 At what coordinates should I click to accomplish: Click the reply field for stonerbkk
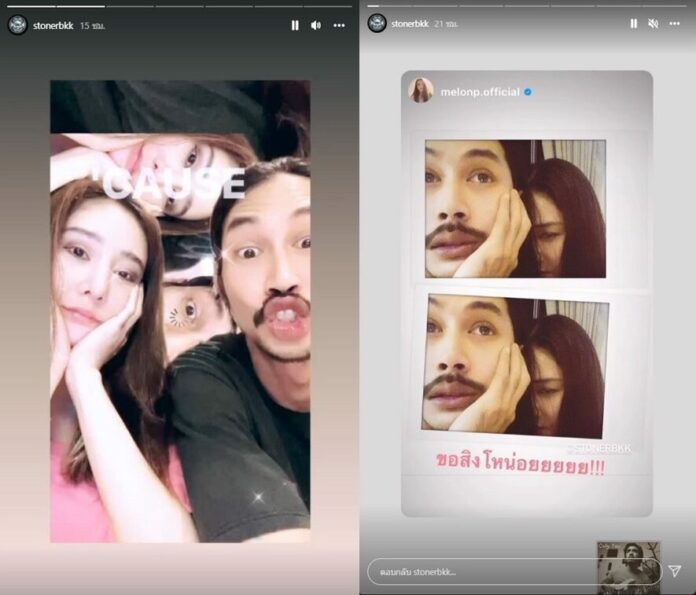[x=480, y=571]
